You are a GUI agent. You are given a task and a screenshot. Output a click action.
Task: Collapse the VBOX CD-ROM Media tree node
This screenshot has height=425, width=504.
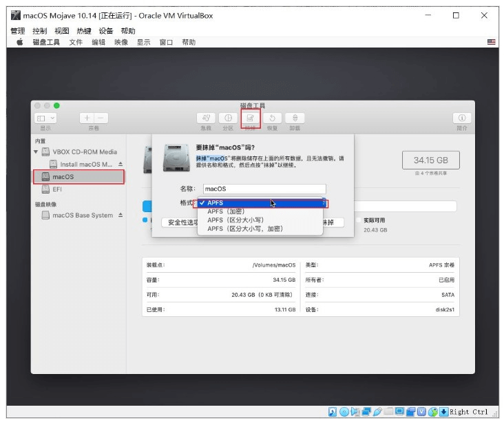[x=36, y=152]
